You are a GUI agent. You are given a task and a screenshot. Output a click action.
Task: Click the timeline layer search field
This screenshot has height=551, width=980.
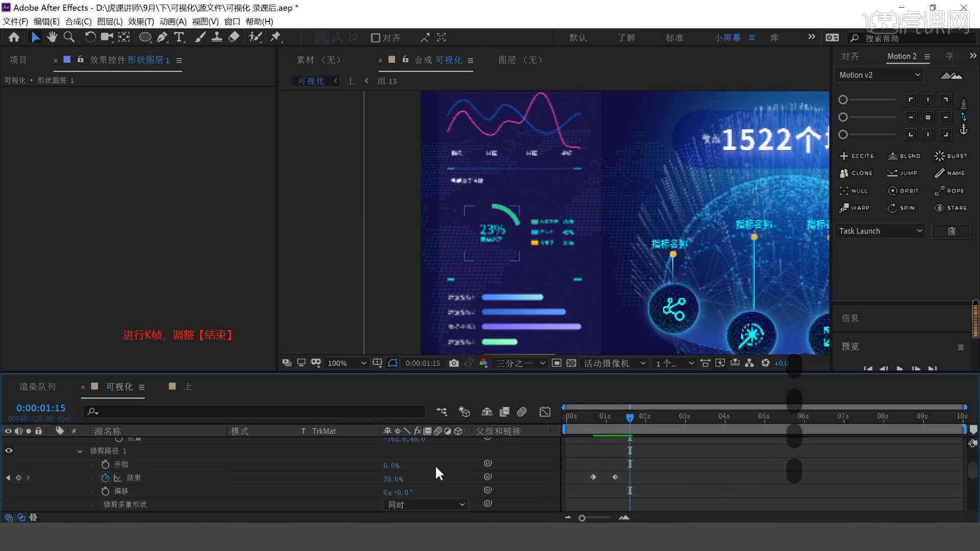254,412
